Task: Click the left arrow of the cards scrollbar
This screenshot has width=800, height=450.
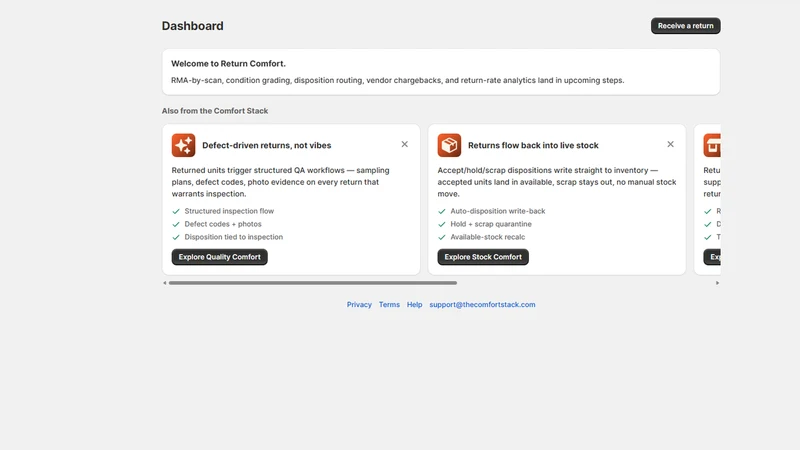Action: point(164,283)
